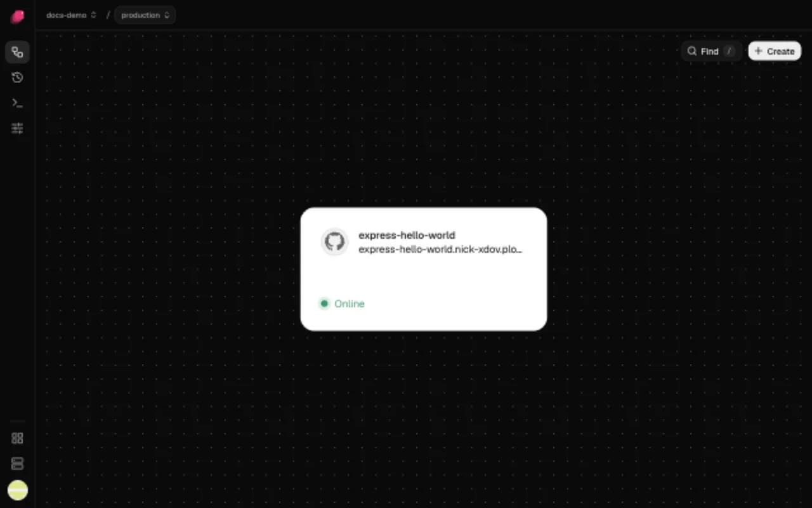This screenshot has height=508, width=812.
Task: Open the production environment dropdown
Action: (x=145, y=15)
